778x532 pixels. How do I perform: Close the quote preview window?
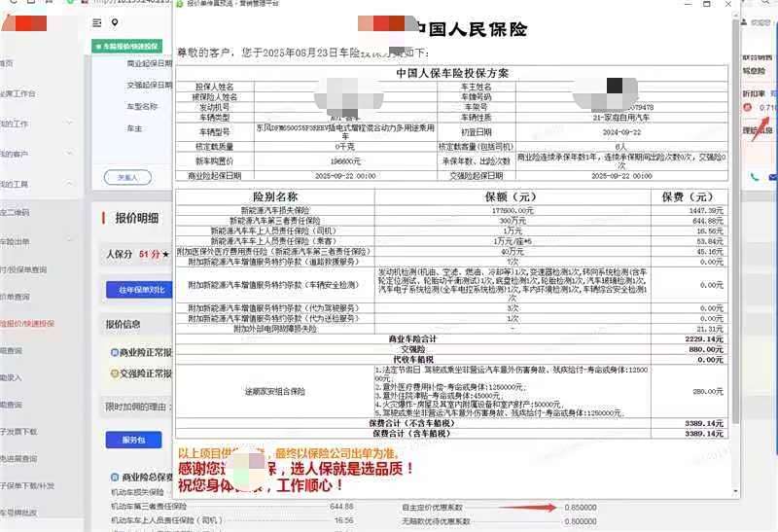click(x=727, y=4)
